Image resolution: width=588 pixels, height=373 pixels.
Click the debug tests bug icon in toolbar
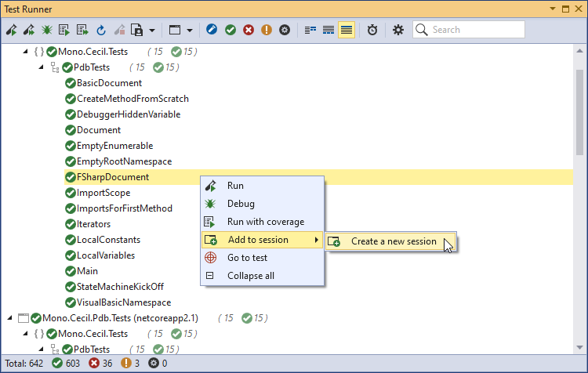point(46,30)
